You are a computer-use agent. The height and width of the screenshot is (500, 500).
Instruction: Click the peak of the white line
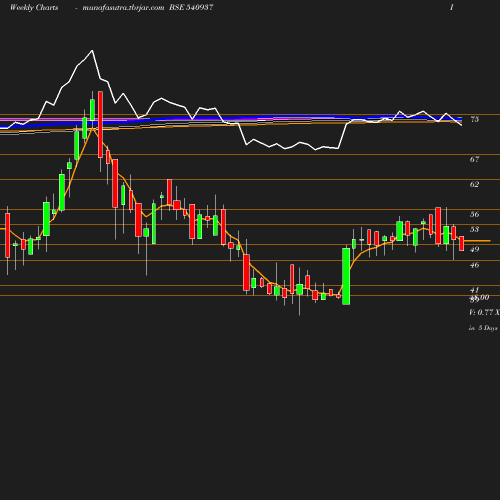pyautogui.click(x=92, y=51)
